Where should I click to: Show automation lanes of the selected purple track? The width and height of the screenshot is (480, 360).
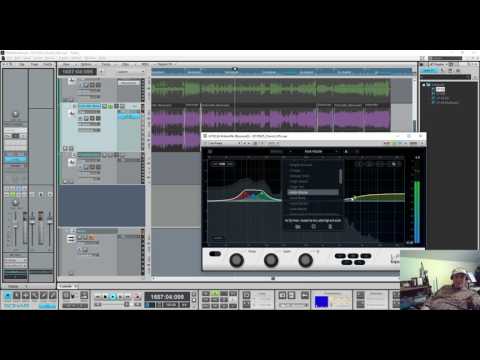point(71,148)
